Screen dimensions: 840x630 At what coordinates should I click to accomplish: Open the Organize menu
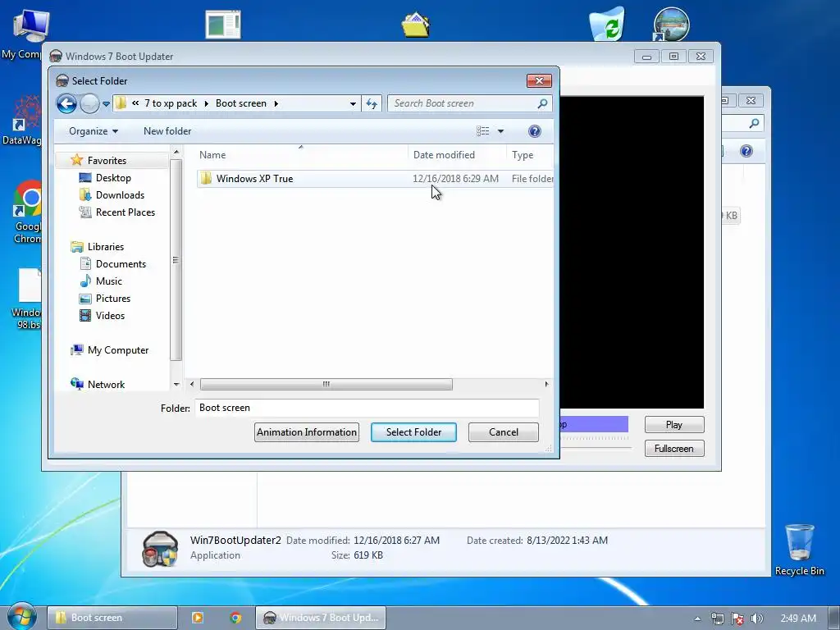94,131
